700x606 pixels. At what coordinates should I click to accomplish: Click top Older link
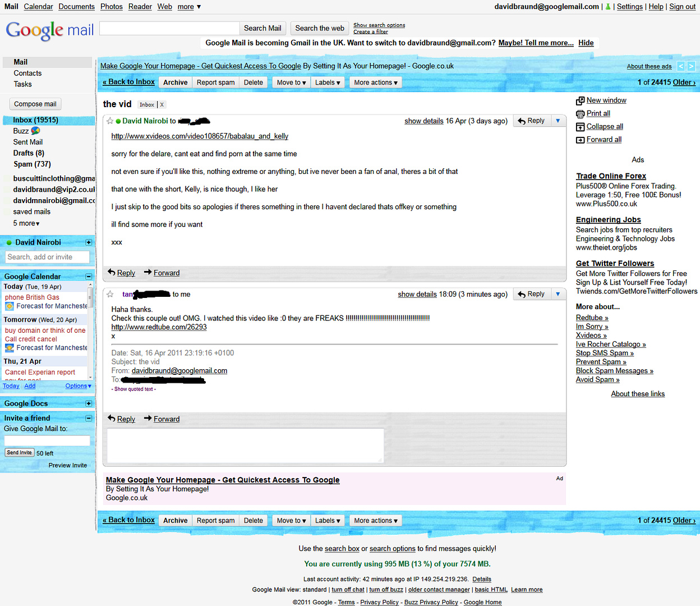click(x=684, y=82)
